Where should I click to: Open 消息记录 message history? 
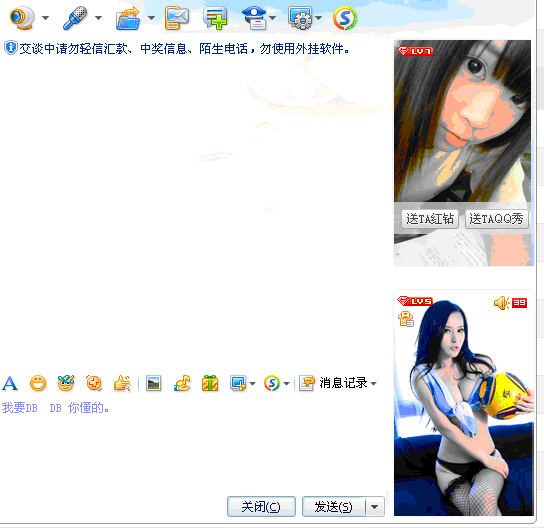pyautogui.click(x=333, y=383)
